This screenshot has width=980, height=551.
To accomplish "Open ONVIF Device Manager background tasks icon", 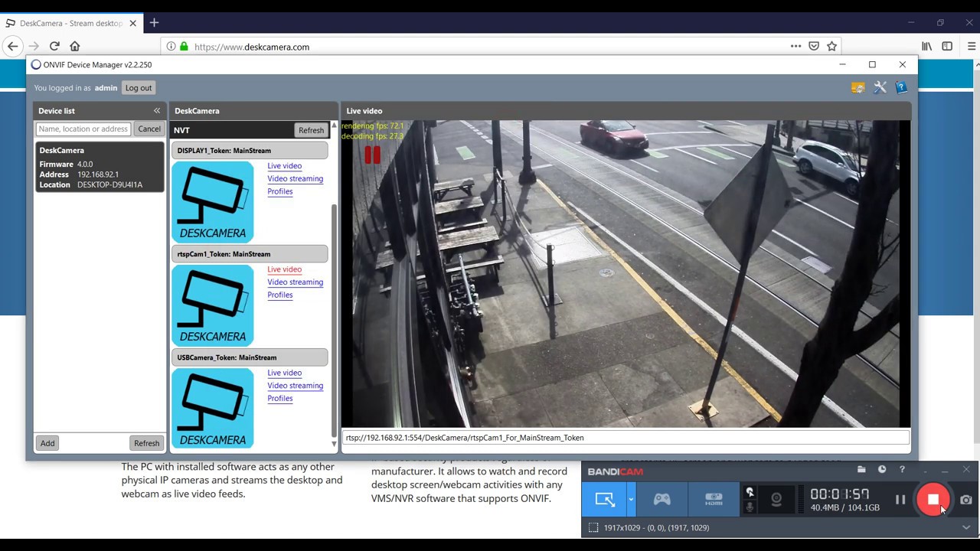I will coord(858,88).
